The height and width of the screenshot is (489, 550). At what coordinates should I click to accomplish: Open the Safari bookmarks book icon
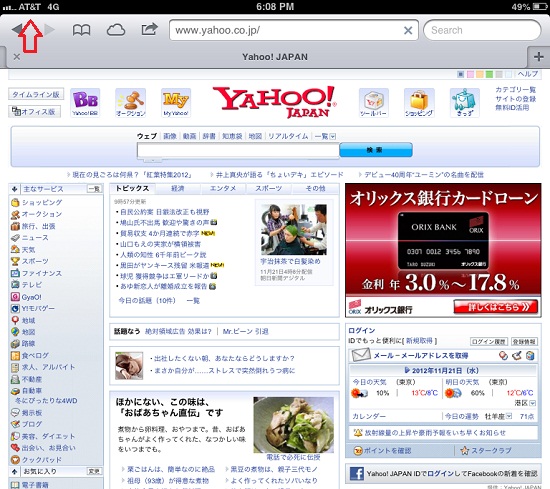[81, 30]
